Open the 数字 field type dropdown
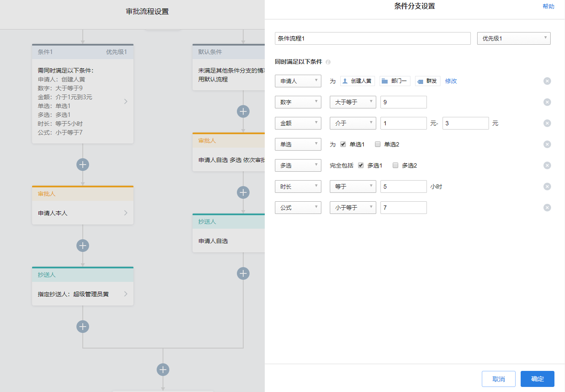The width and height of the screenshot is (565, 392). pyautogui.click(x=298, y=102)
